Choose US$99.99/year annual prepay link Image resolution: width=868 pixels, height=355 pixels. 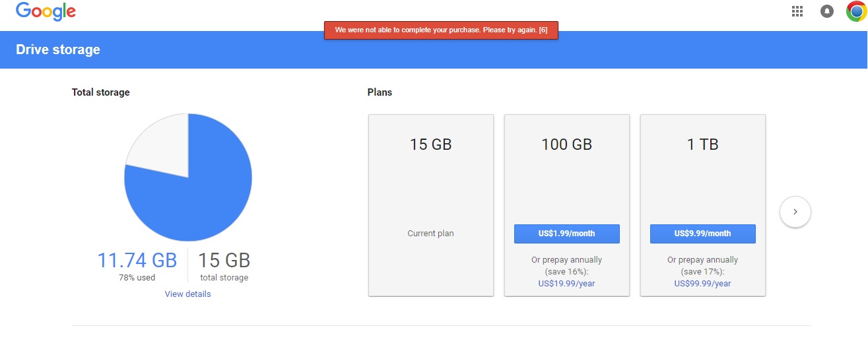(702, 284)
